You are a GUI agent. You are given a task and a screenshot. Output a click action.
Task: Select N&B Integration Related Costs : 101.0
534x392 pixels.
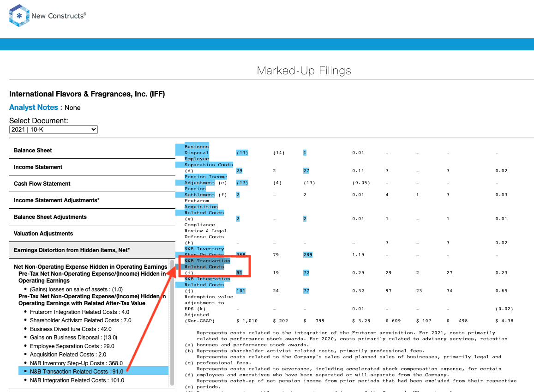click(x=77, y=380)
